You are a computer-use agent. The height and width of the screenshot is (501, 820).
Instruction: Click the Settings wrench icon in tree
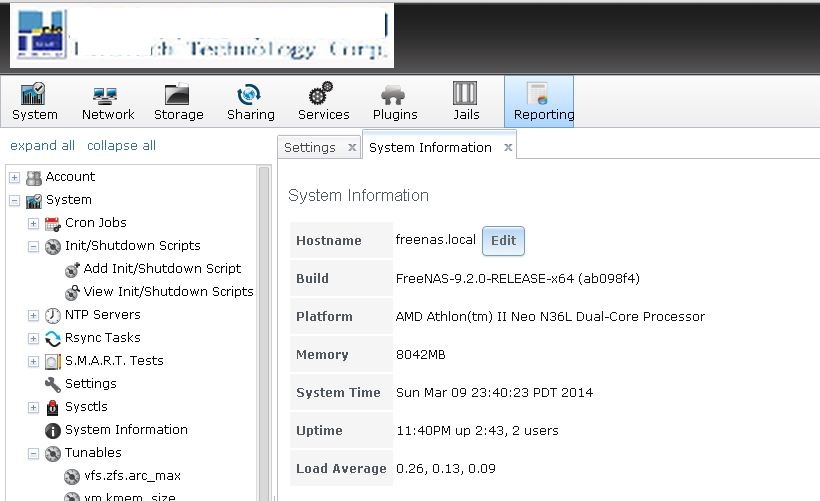click(52, 385)
